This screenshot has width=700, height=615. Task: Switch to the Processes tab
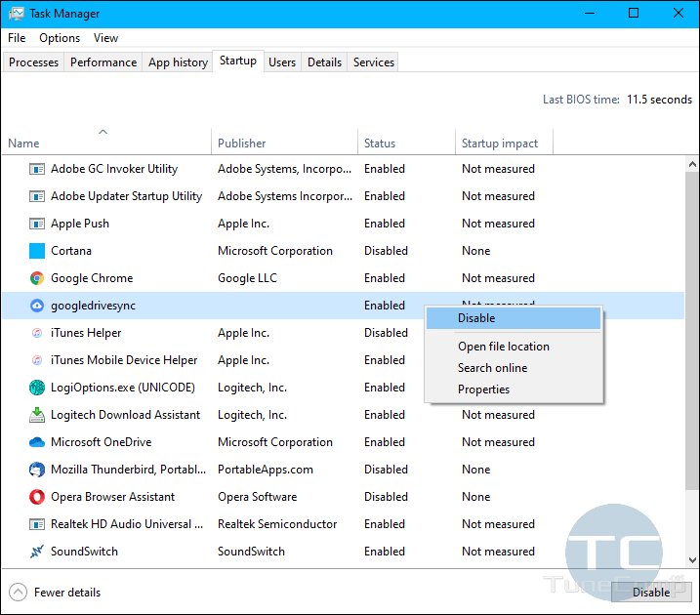pyautogui.click(x=33, y=62)
